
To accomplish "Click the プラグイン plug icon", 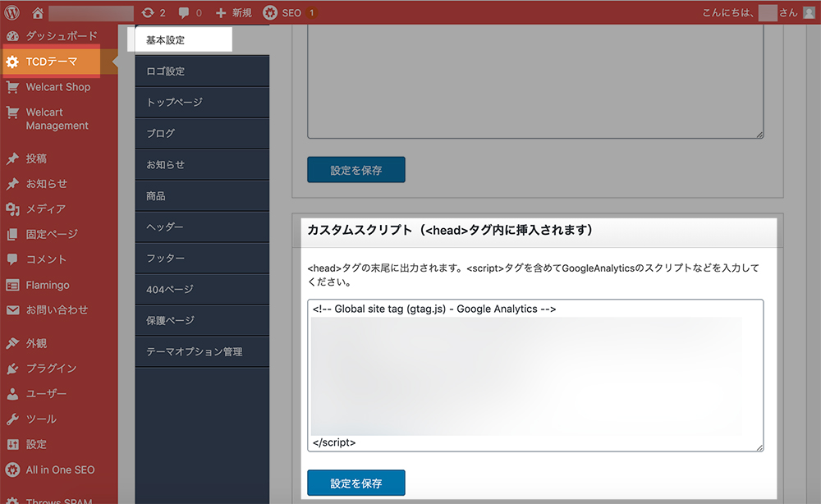I will tap(12, 369).
